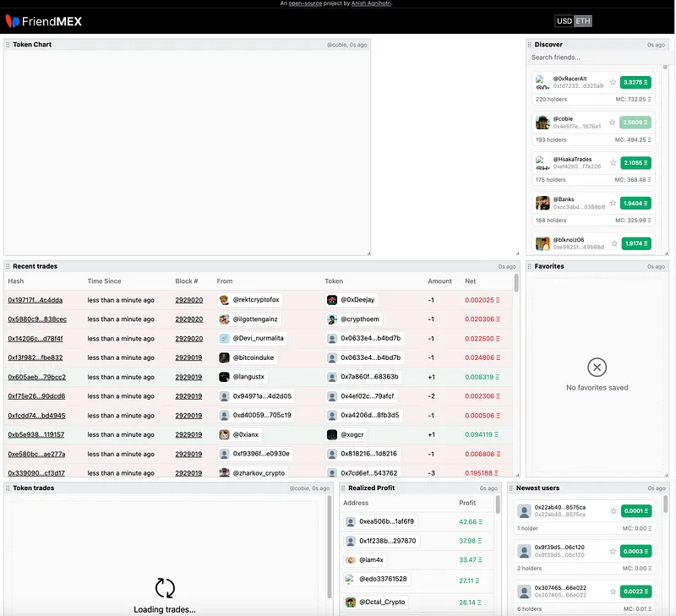
Task: Star the @Banks friend entry
Action: [x=613, y=203]
